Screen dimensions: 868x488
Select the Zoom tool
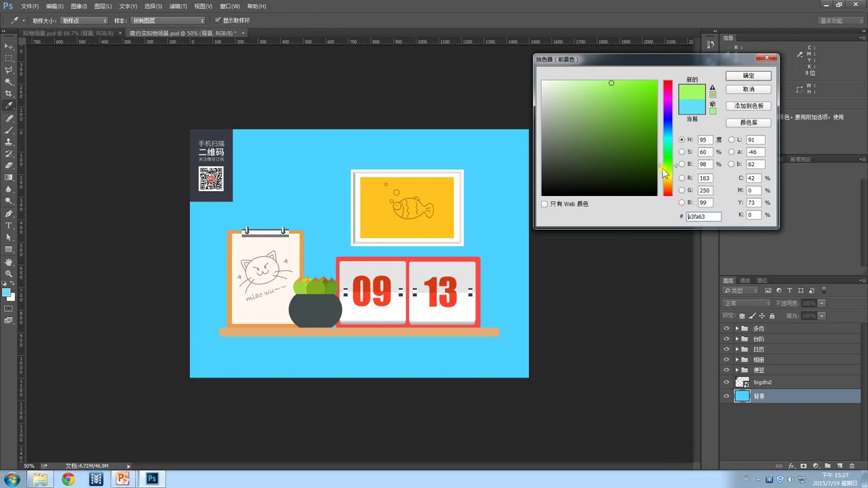pos(9,273)
